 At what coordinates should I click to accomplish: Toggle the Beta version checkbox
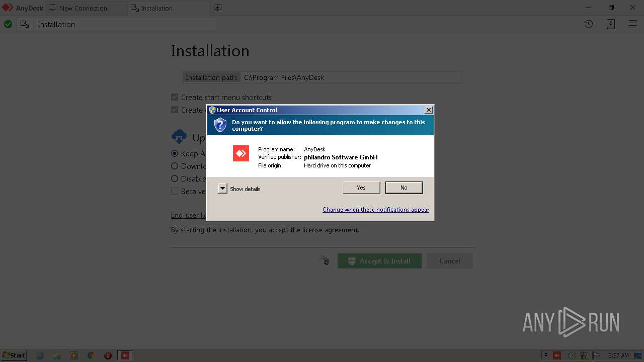coord(175,191)
